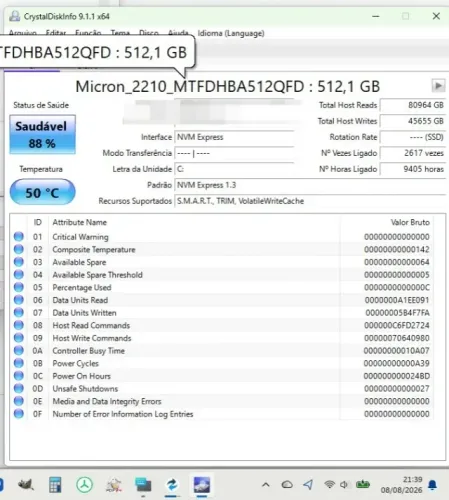This screenshot has width=449, height=500.
Task: Click the Saudável 88 % health button
Action: tap(43, 135)
